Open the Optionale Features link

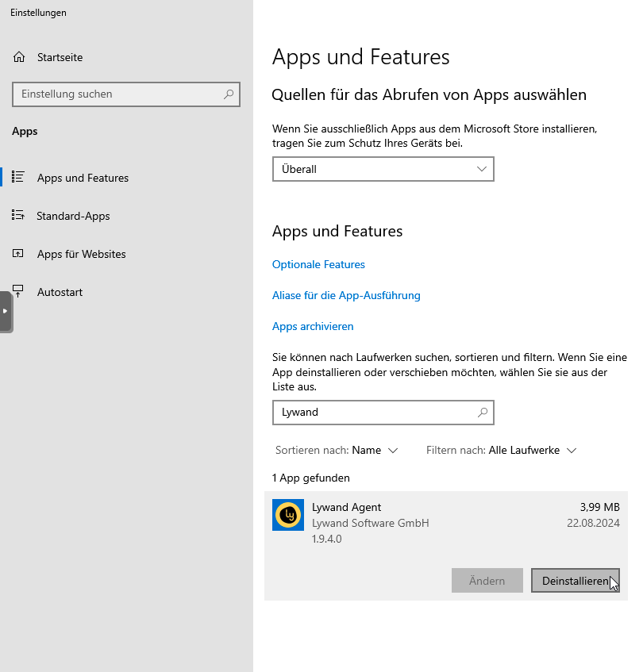coord(318,264)
